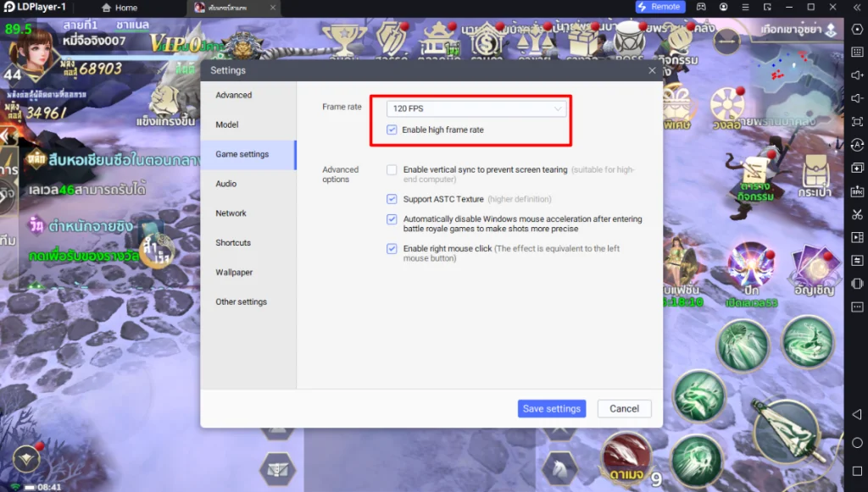The width and height of the screenshot is (868, 492).
Task: Close the Settings dialog
Action: point(652,70)
